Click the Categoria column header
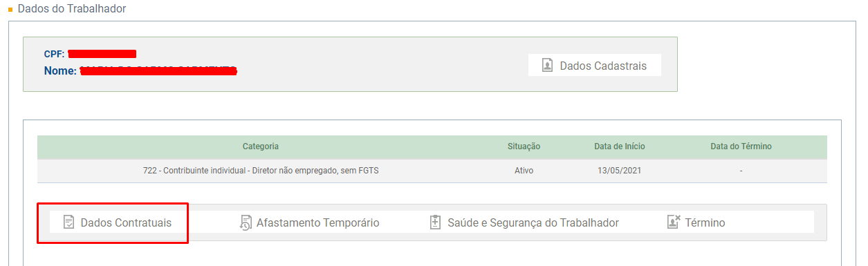The width and height of the screenshot is (868, 266). coord(261,146)
